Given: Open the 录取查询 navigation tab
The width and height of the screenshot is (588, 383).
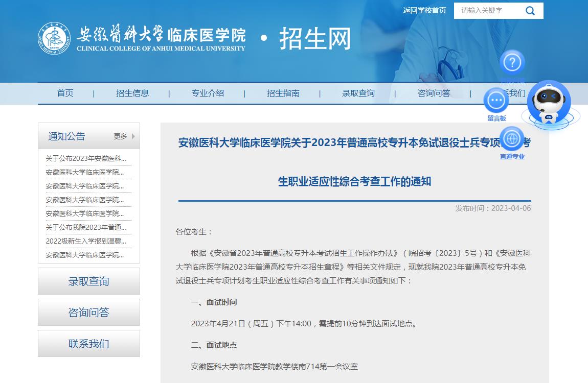Looking at the screenshot, I should [358, 93].
